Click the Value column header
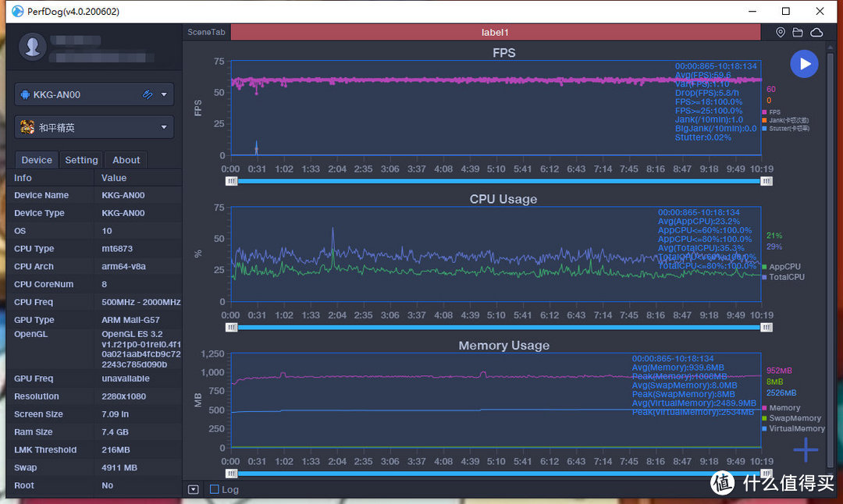This screenshot has width=843, height=504. click(114, 178)
